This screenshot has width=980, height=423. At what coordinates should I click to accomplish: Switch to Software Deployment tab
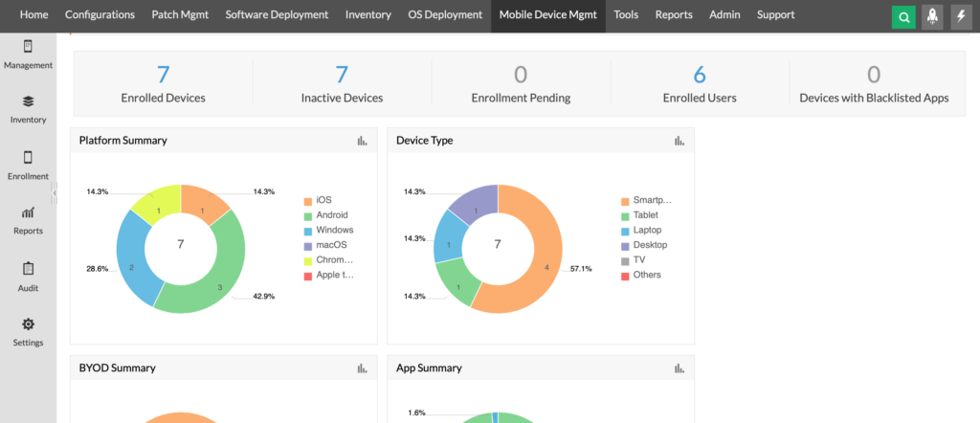[x=277, y=15]
